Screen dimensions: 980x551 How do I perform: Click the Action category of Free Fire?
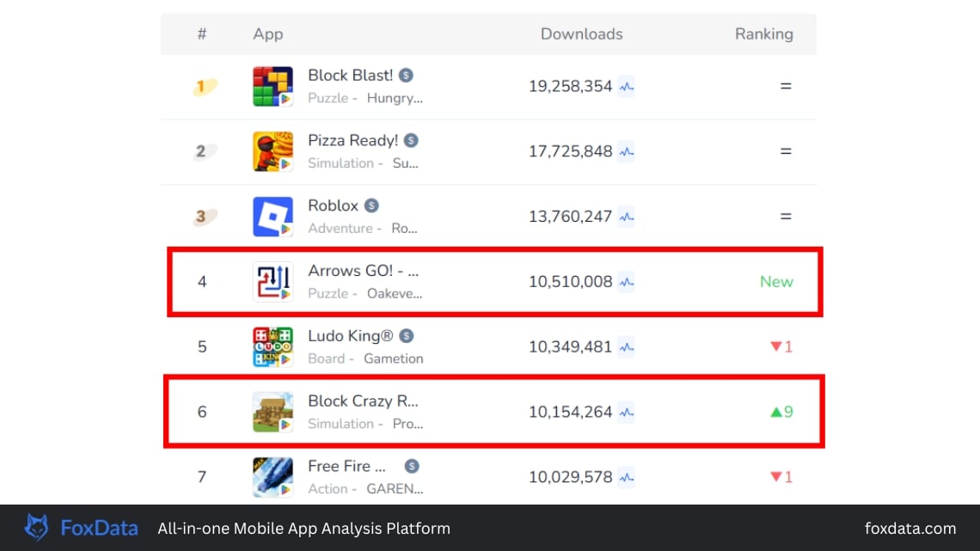pyautogui.click(x=328, y=489)
